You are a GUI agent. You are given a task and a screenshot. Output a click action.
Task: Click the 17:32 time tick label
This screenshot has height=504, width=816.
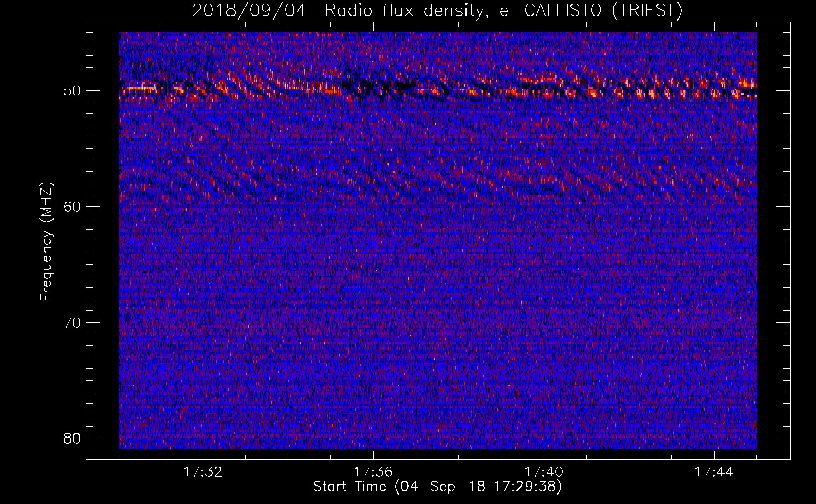click(203, 472)
